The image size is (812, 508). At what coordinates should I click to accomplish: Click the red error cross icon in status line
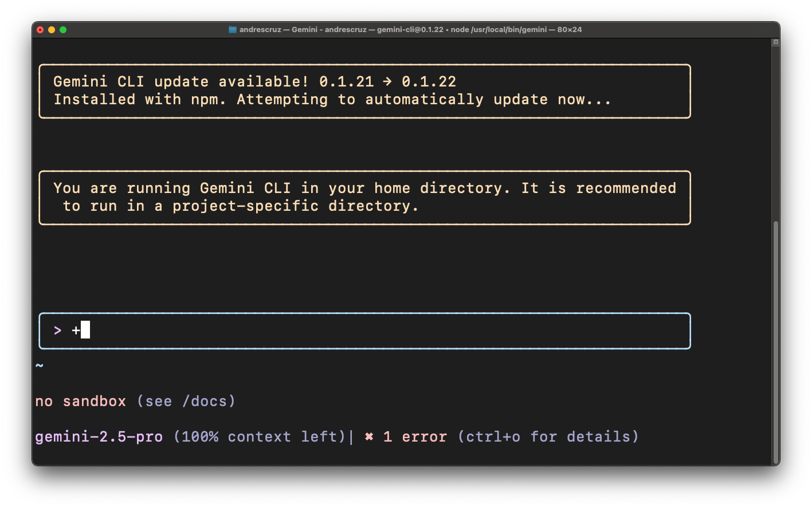369,436
